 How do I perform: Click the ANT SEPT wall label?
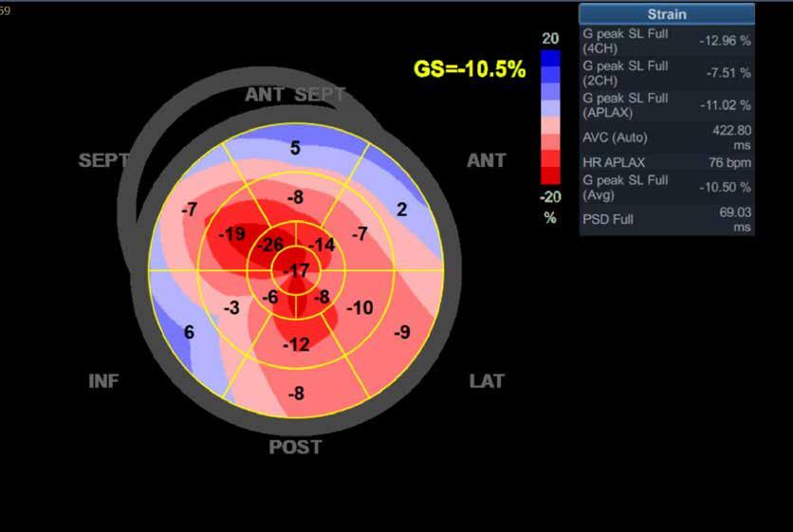295,94
